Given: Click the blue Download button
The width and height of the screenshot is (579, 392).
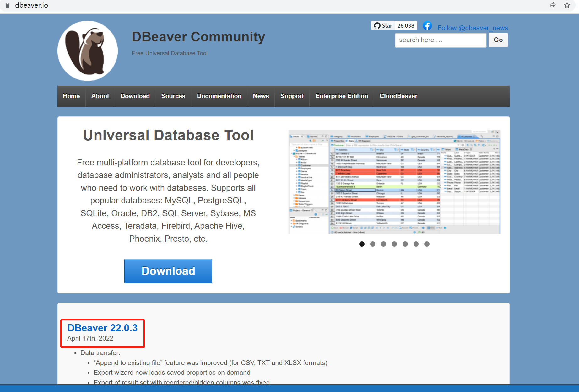Looking at the screenshot, I should point(168,271).
